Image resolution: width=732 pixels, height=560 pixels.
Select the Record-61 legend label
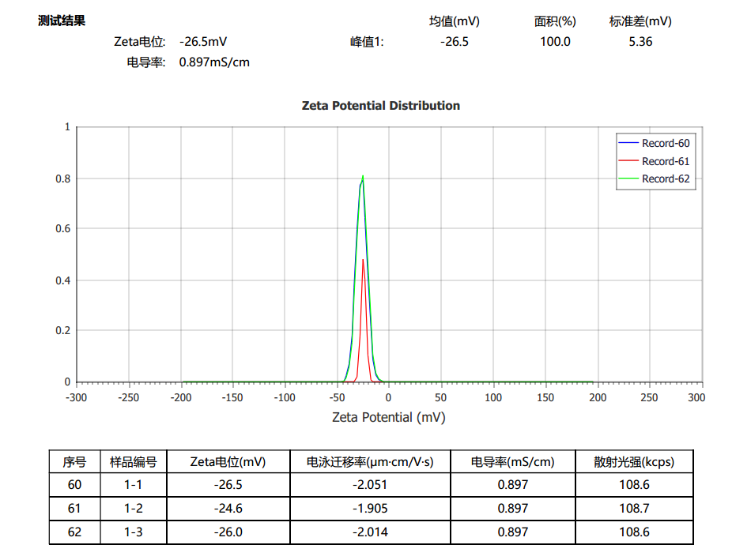tap(665, 161)
